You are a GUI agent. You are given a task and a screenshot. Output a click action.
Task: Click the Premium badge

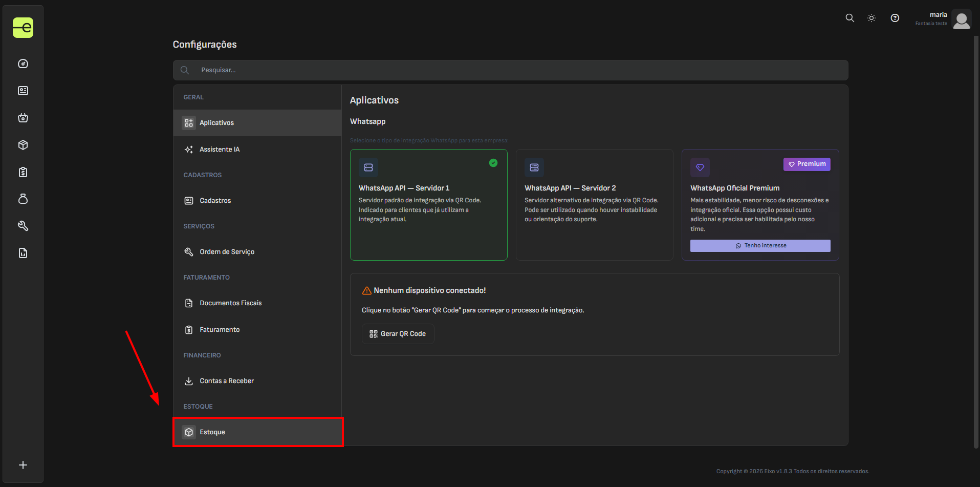(807, 164)
